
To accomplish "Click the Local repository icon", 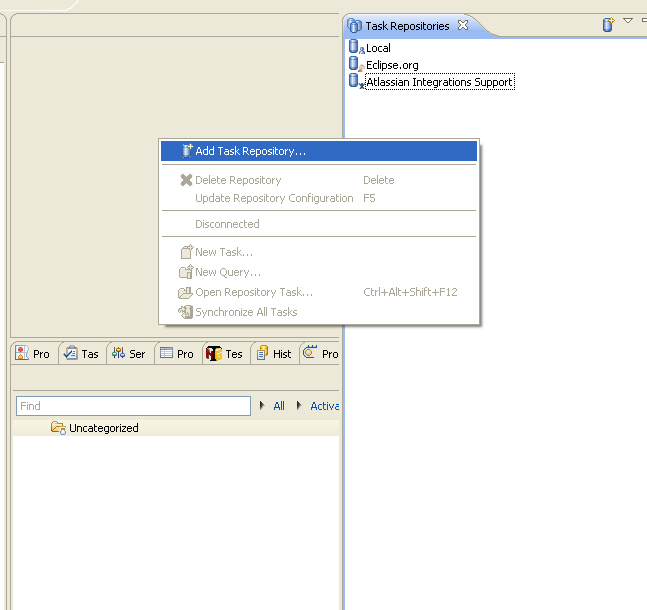I will [x=356, y=47].
